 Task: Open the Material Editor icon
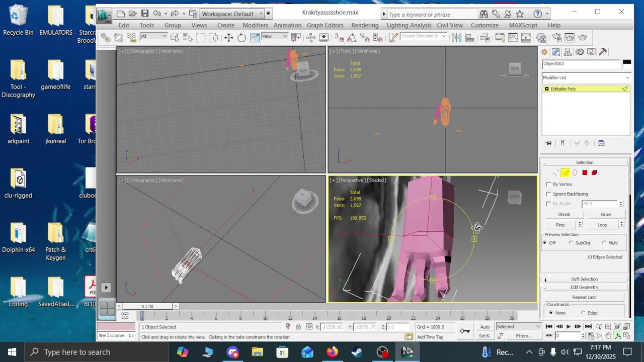pyautogui.click(x=541, y=37)
